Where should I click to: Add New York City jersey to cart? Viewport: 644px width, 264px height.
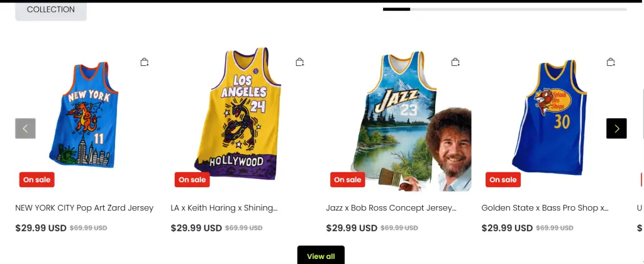[145, 62]
